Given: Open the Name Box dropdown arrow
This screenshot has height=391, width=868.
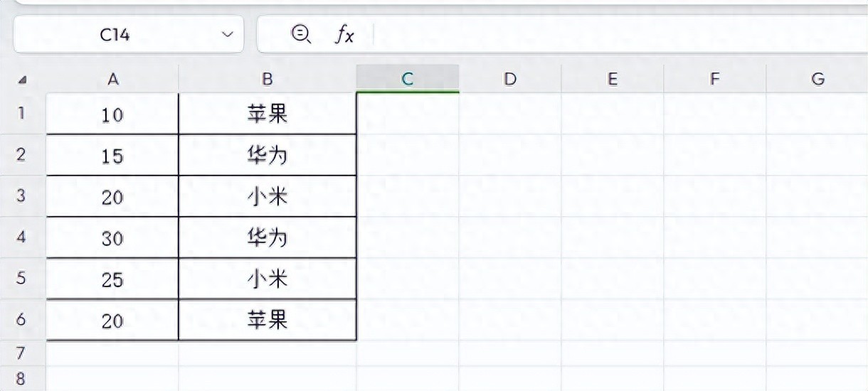Looking at the screenshot, I should point(228,34).
